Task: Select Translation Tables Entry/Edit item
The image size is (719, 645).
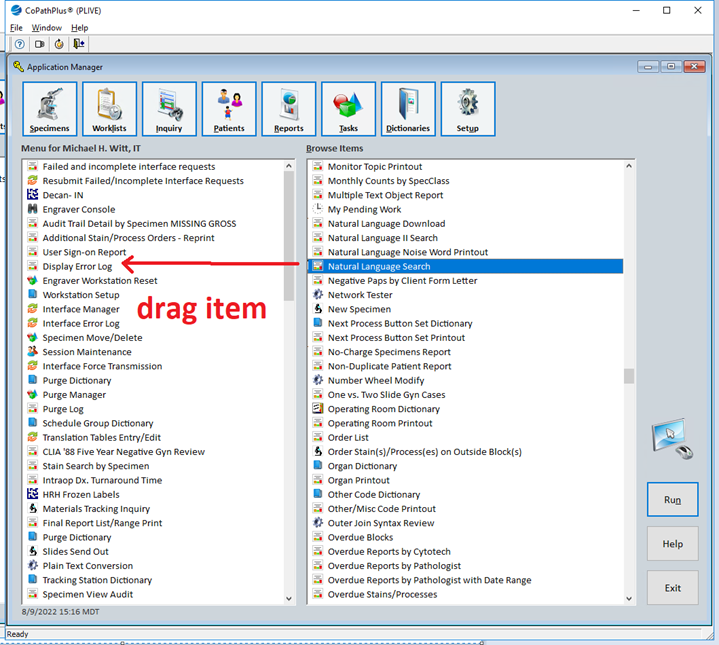Action: click(101, 437)
